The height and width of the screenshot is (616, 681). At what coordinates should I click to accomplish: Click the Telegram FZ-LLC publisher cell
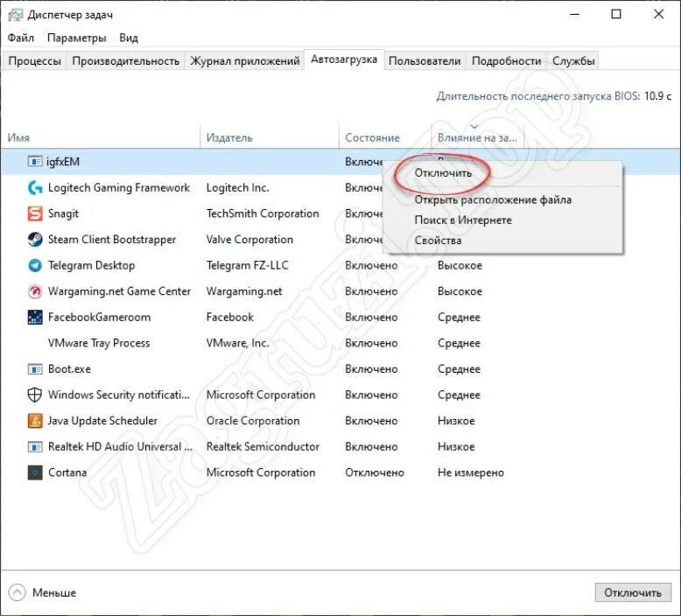tap(248, 265)
